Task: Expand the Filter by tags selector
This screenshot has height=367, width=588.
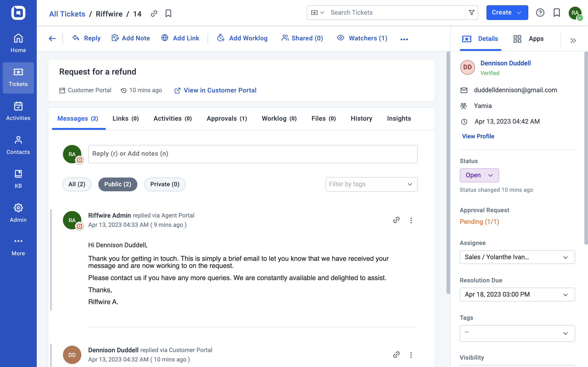Action: click(x=371, y=184)
